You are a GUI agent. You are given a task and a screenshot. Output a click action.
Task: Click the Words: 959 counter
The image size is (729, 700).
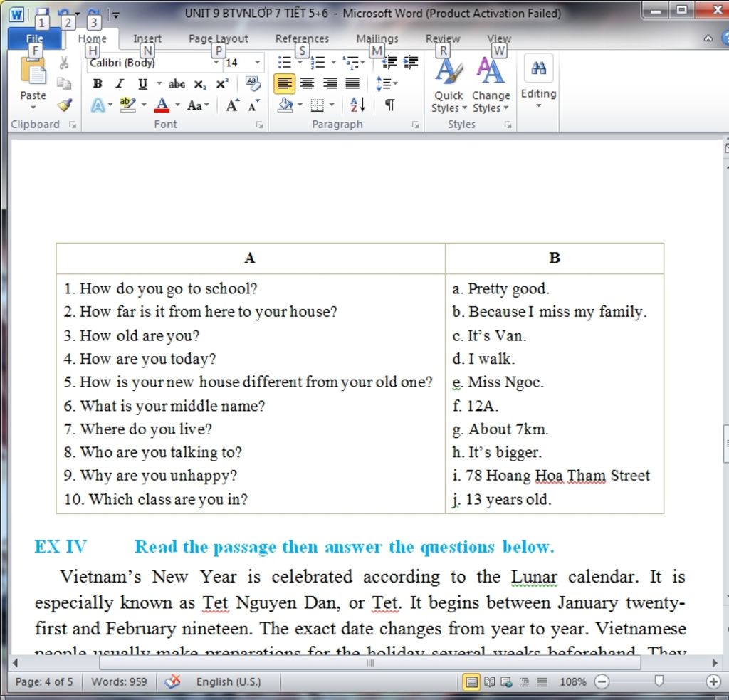point(119,682)
